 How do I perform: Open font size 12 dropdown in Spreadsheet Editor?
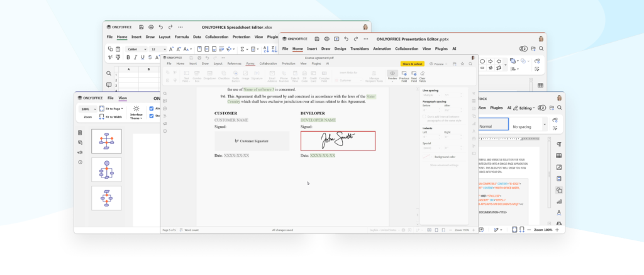point(158,49)
